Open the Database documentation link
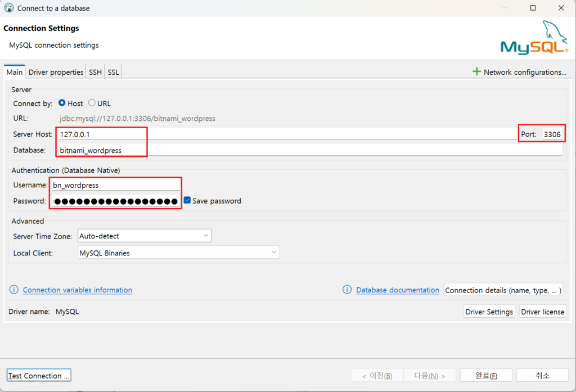 tap(398, 290)
